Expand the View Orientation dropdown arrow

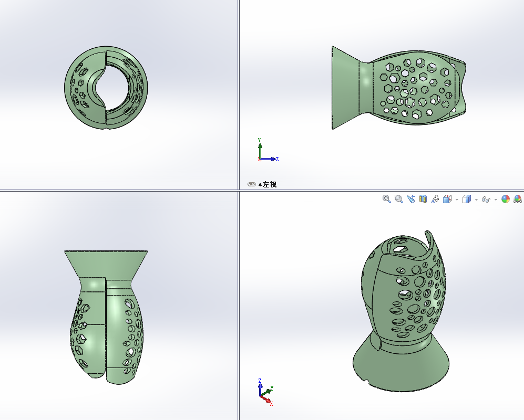click(x=457, y=199)
